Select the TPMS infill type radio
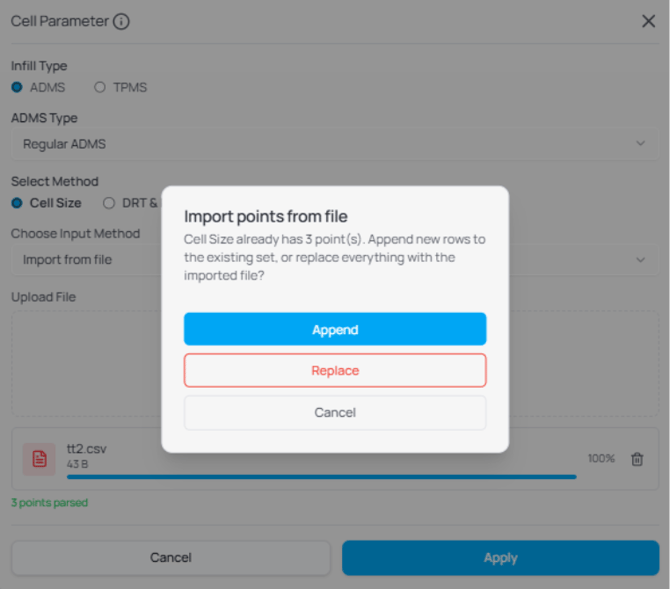670x589 pixels. 100,87
